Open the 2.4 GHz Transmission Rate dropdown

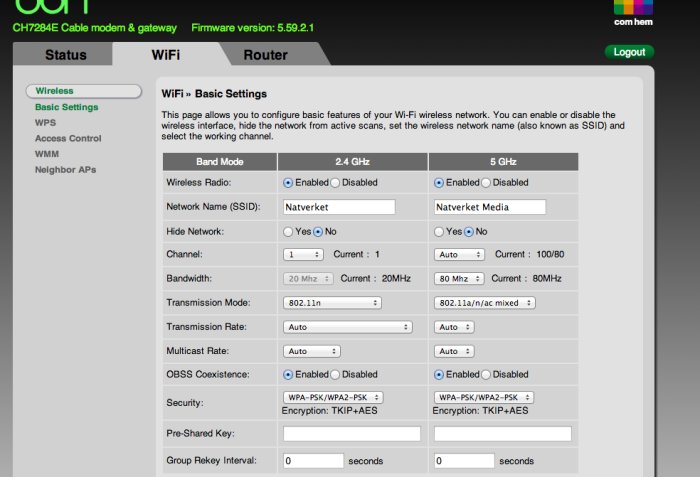(x=347, y=327)
